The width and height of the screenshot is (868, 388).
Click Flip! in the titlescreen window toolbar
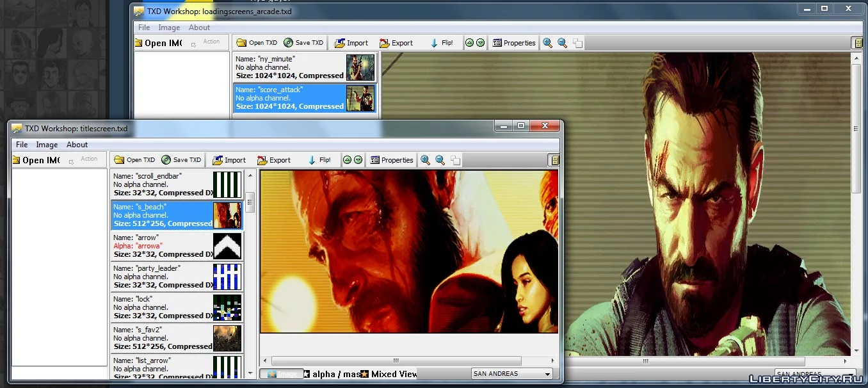[319, 160]
